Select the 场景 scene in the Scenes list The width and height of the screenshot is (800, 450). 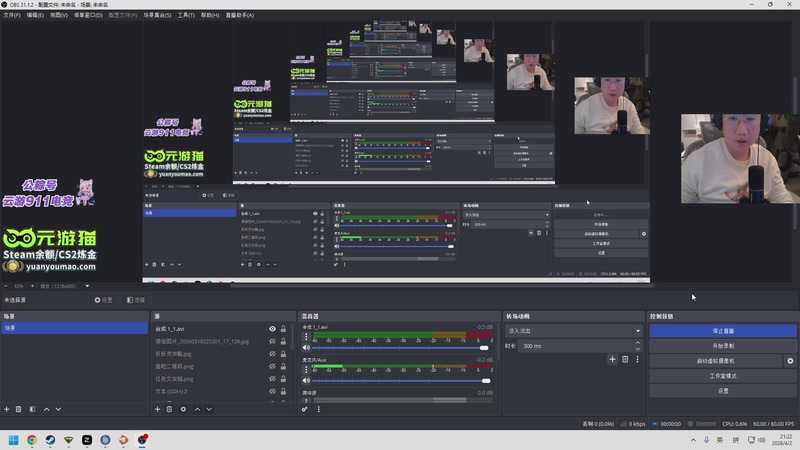74,328
